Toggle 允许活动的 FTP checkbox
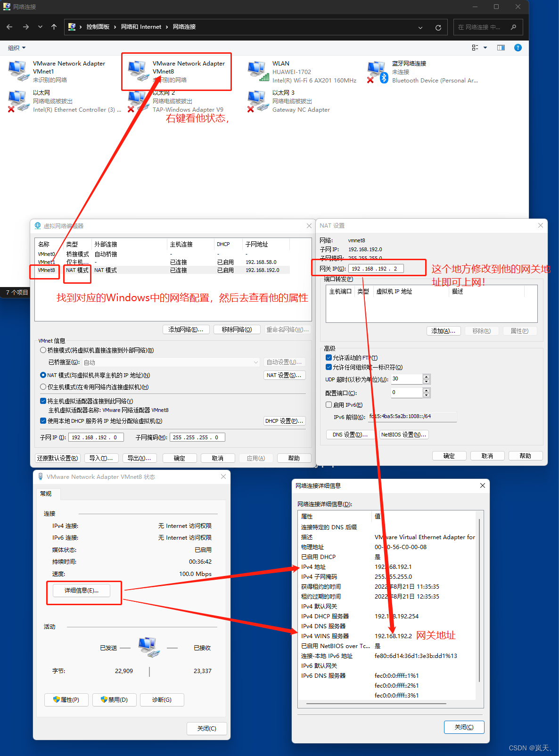The width and height of the screenshot is (559, 756). tap(329, 358)
